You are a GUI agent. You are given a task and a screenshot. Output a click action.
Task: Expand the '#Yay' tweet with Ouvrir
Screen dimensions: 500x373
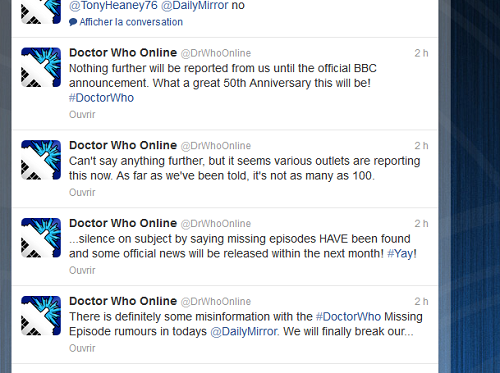pyautogui.click(x=82, y=270)
